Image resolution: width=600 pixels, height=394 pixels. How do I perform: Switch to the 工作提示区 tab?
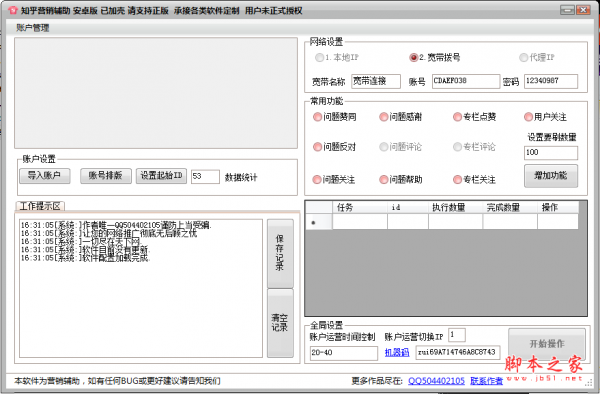40,206
